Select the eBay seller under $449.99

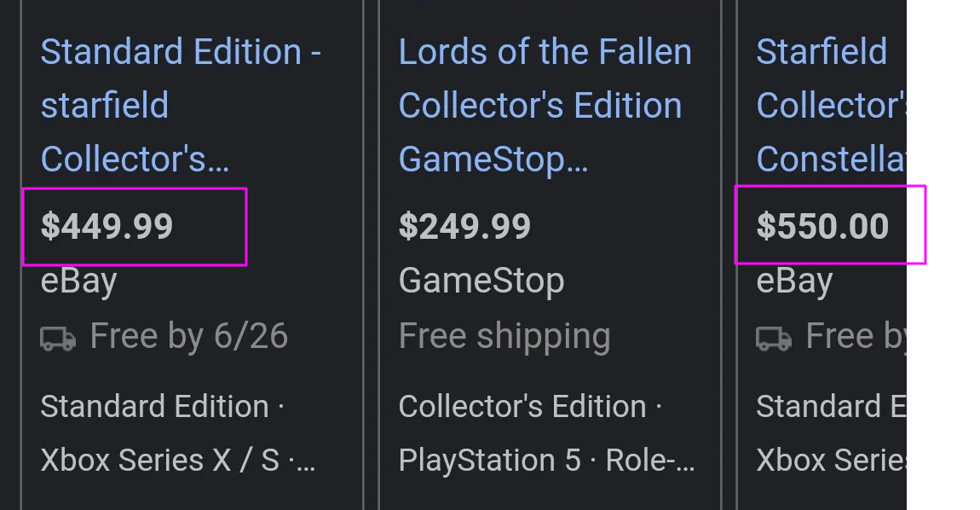78,281
